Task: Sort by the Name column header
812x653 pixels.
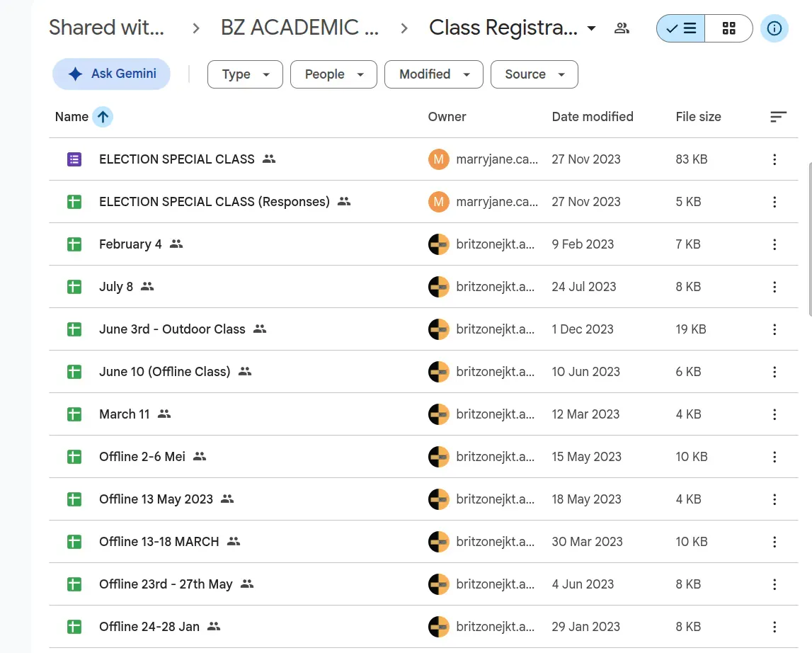Action: pos(72,117)
